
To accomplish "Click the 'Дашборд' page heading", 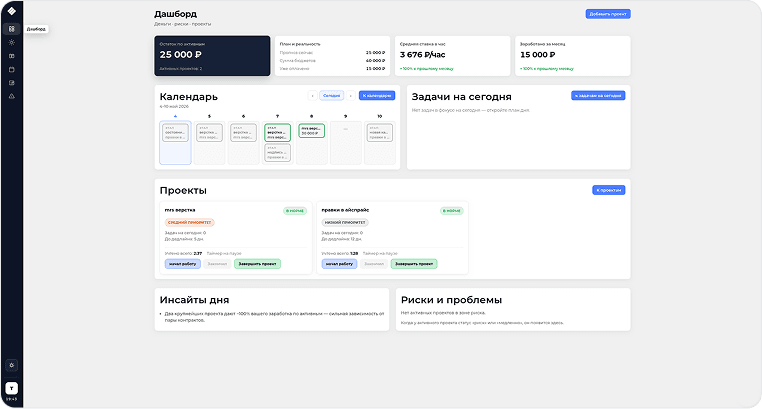I will pyautogui.click(x=175, y=14).
